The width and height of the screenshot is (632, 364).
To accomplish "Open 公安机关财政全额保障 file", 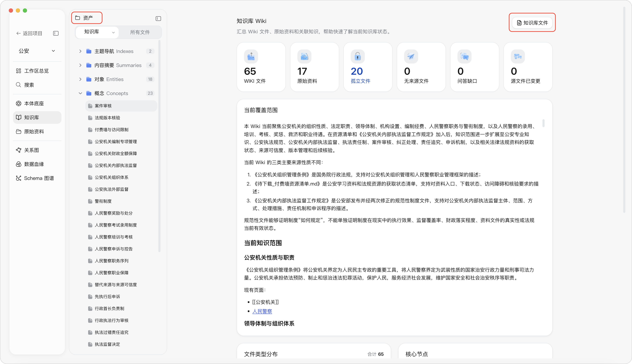I will coord(121,153).
